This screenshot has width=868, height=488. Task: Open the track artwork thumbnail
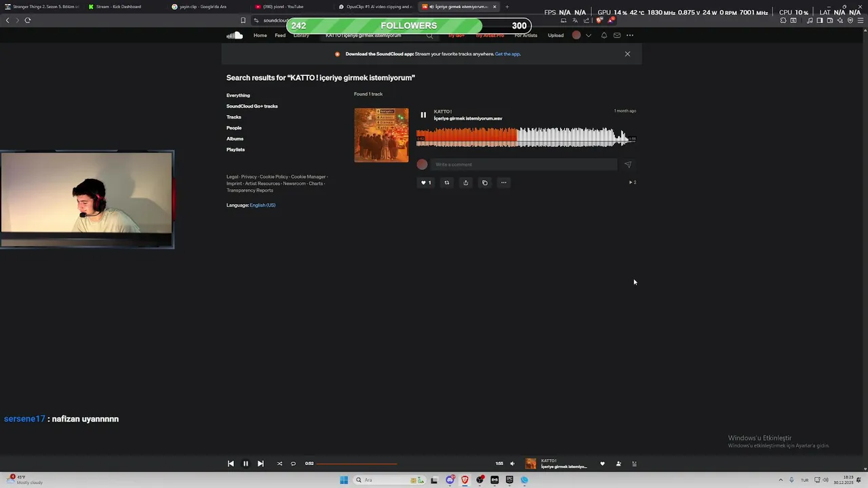coord(381,135)
